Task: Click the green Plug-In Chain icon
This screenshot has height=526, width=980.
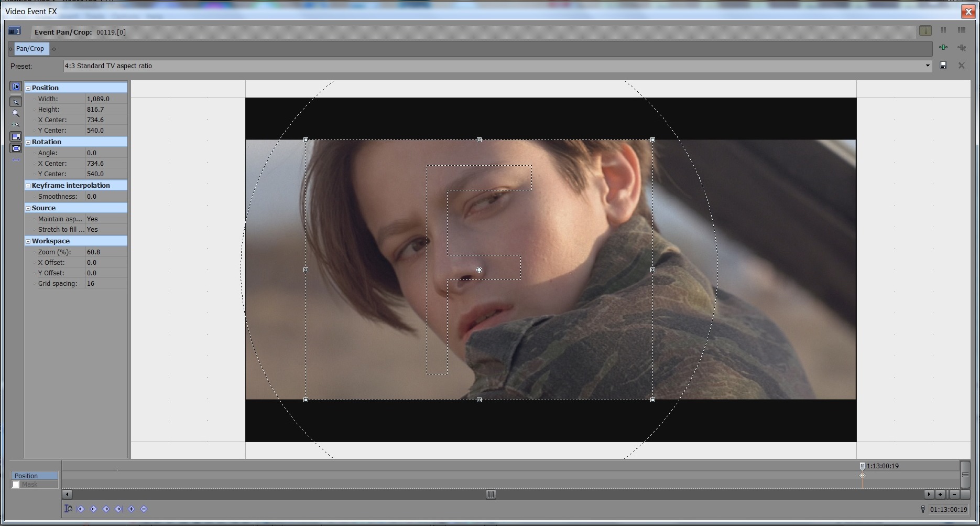Action: tap(943, 48)
